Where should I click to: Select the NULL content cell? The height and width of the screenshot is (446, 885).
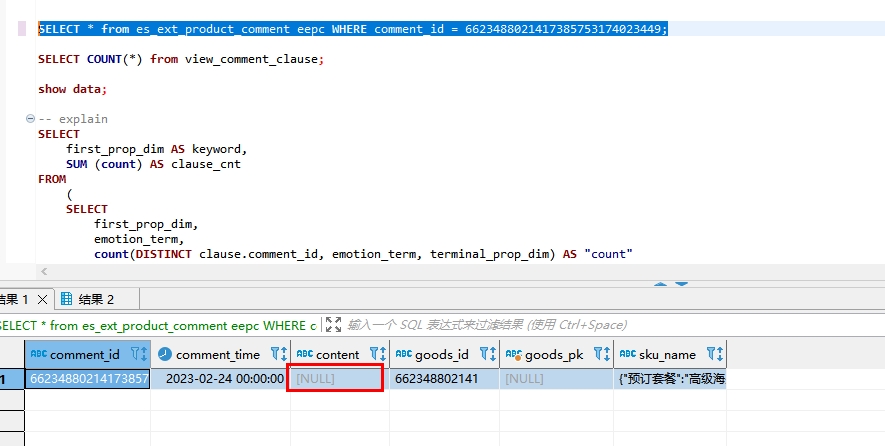pyautogui.click(x=340, y=379)
